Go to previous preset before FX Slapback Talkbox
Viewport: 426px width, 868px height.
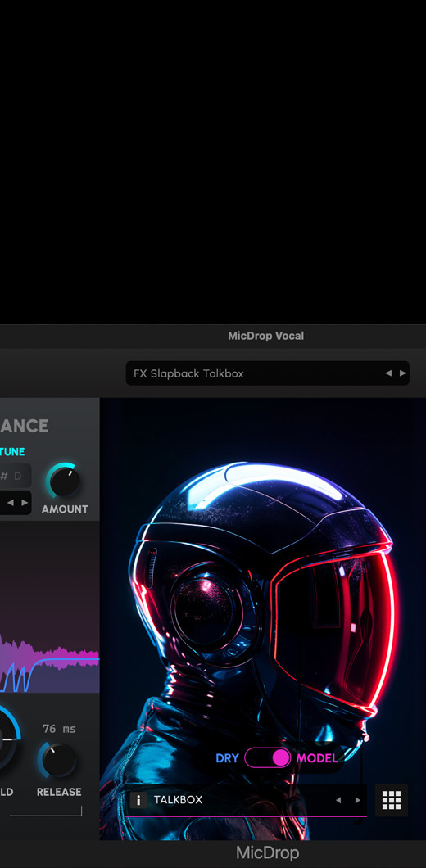tap(388, 373)
